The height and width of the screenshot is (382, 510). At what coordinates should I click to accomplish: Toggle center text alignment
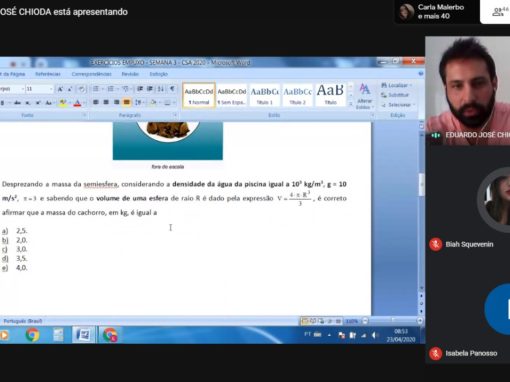pos(106,102)
